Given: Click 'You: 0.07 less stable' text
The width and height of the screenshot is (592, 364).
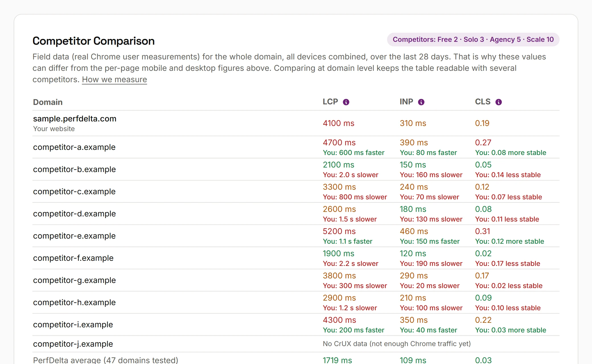Looking at the screenshot, I should point(508,197).
